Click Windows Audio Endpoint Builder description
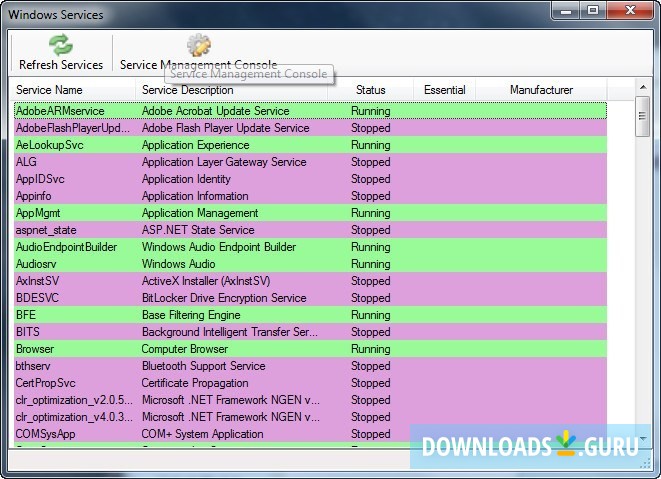 (x=219, y=247)
